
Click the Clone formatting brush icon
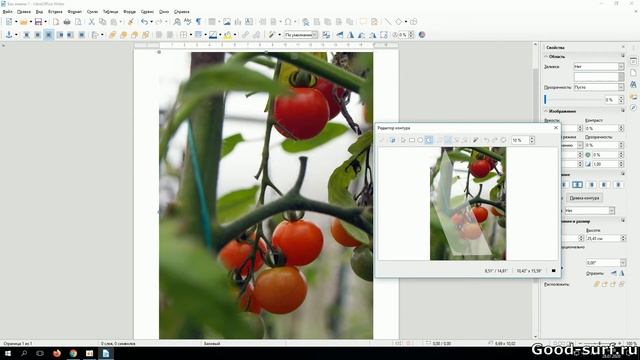131,22
